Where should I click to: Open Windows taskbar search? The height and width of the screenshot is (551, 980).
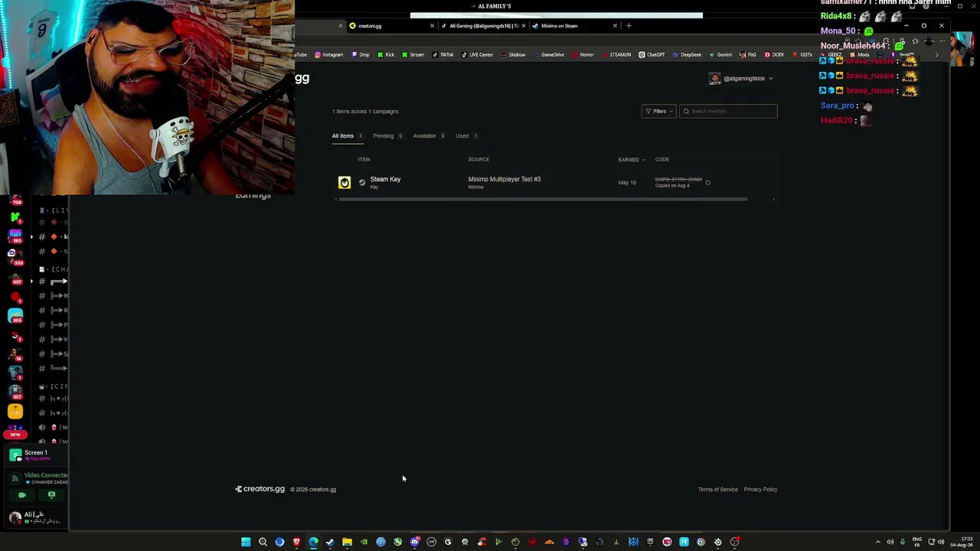tap(263, 542)
